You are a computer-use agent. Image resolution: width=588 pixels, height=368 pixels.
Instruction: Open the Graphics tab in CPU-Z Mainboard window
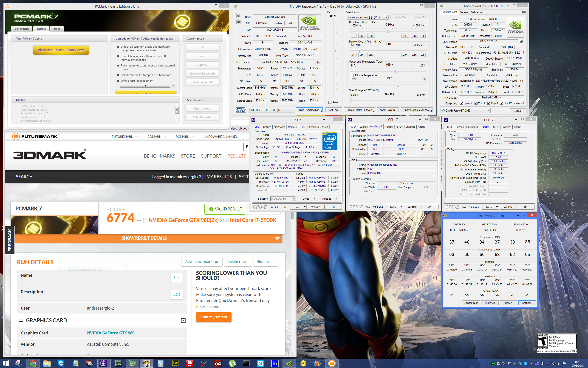(410, 126)
